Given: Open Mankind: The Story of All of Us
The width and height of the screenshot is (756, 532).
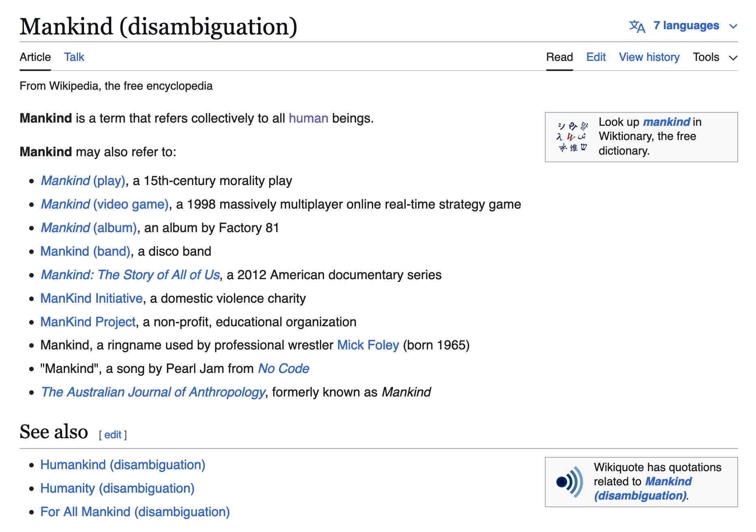Looking at the screenshot, I should click(x=130, y=275).
